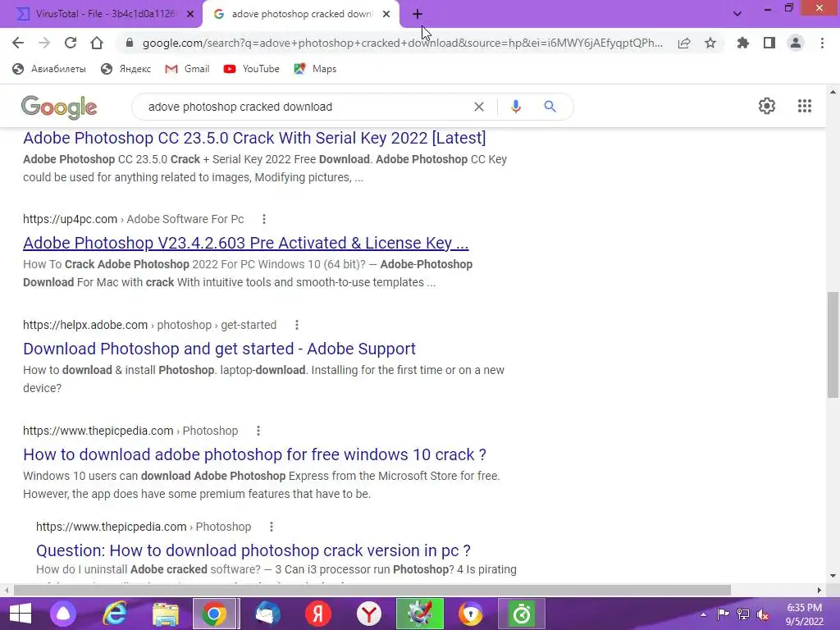
Task: Open Adobe Photoshop CC 23.5.0 Crack result
Action: click(x=254, y=138)
